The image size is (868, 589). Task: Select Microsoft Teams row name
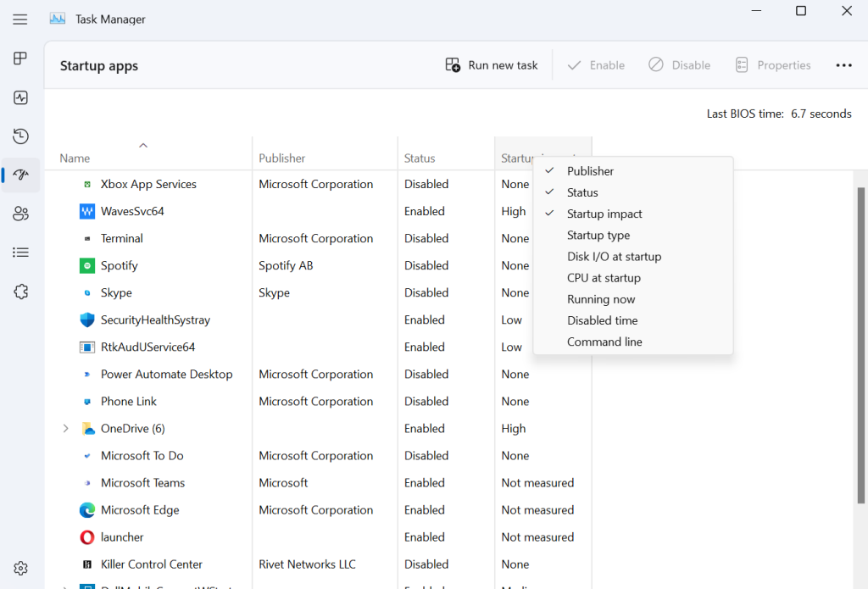coord(142,483)
